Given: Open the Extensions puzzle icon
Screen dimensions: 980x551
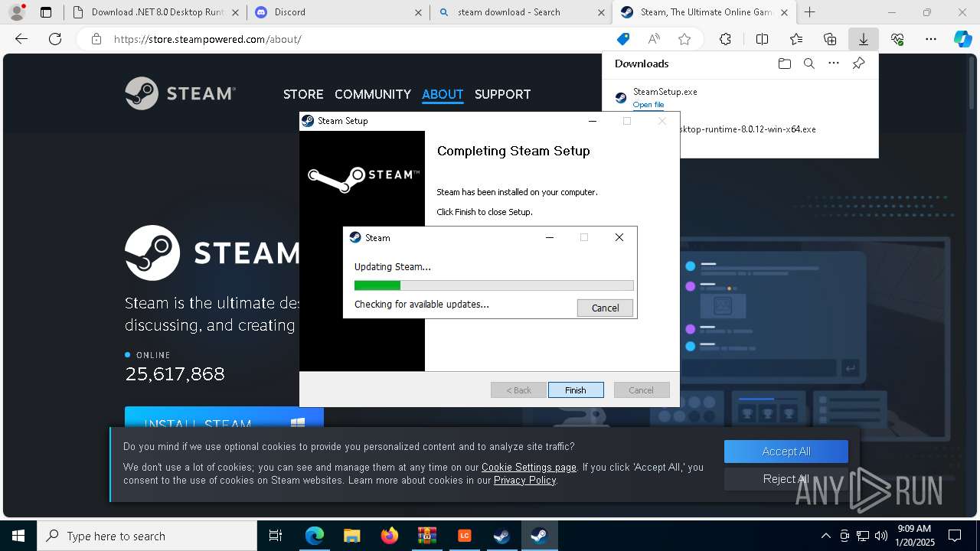Looking at the screenshot, I should [725, 39].
